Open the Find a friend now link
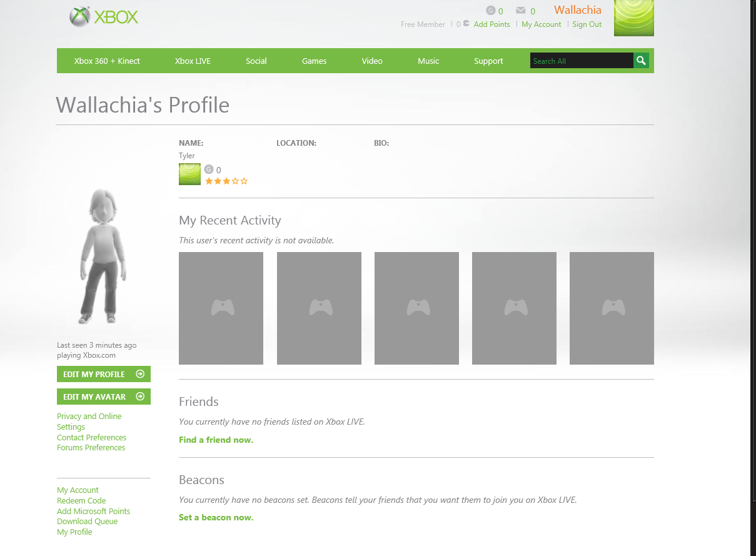Screen dimensions: 756x556 point(216,440)
